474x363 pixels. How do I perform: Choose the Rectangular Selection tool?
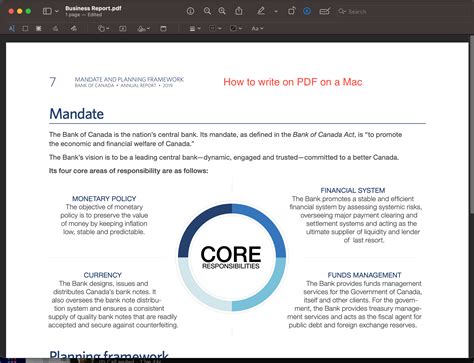(25, 29)
